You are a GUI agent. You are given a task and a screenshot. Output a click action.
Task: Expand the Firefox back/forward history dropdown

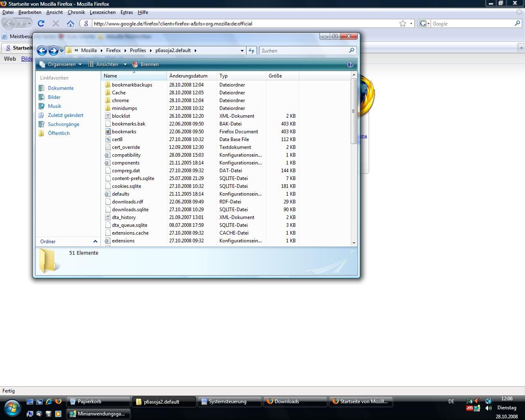point(29,23)
